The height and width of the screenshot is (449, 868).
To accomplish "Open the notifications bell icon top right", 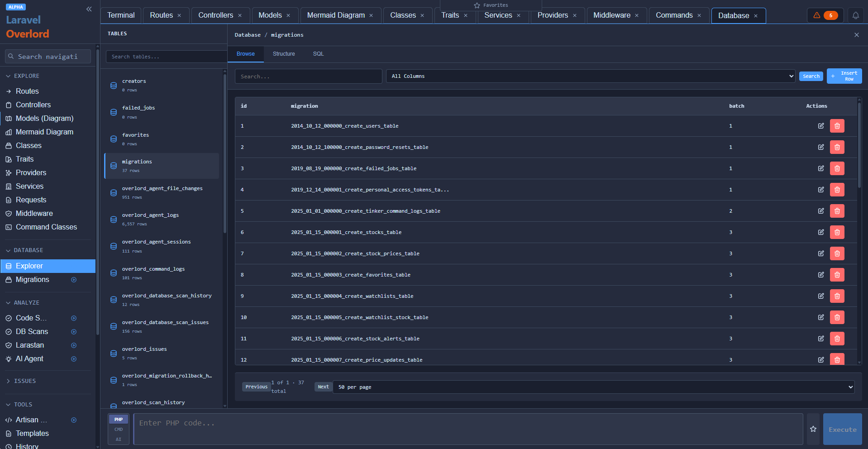I will pos(855,15).
